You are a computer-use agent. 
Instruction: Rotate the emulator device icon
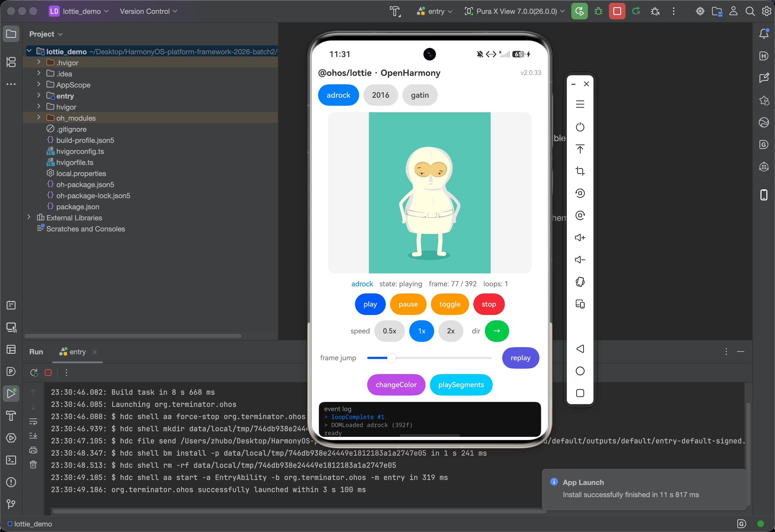pyautogui.click(x=580, y=282)
